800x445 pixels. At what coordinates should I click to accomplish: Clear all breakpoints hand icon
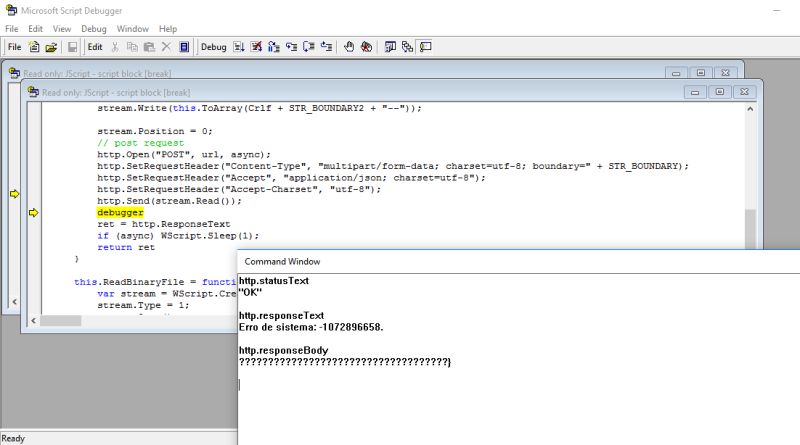click(366, 47)
